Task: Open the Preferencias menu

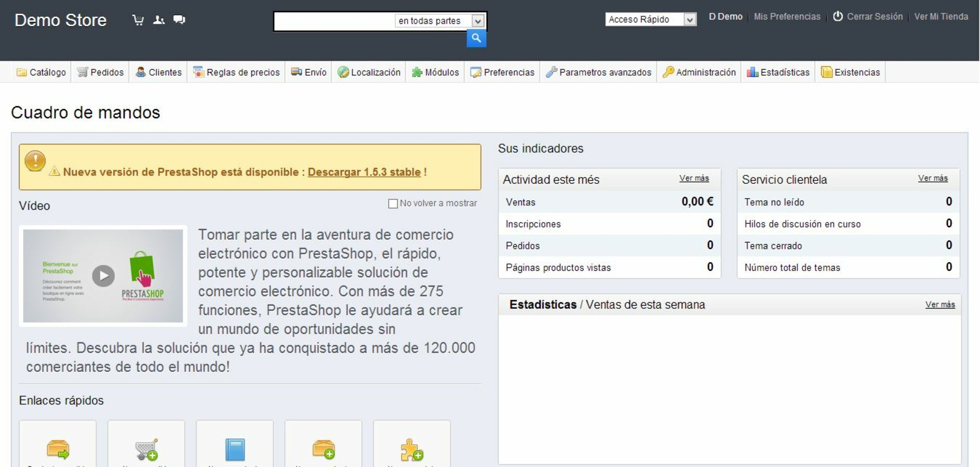Action: [502, 72]
